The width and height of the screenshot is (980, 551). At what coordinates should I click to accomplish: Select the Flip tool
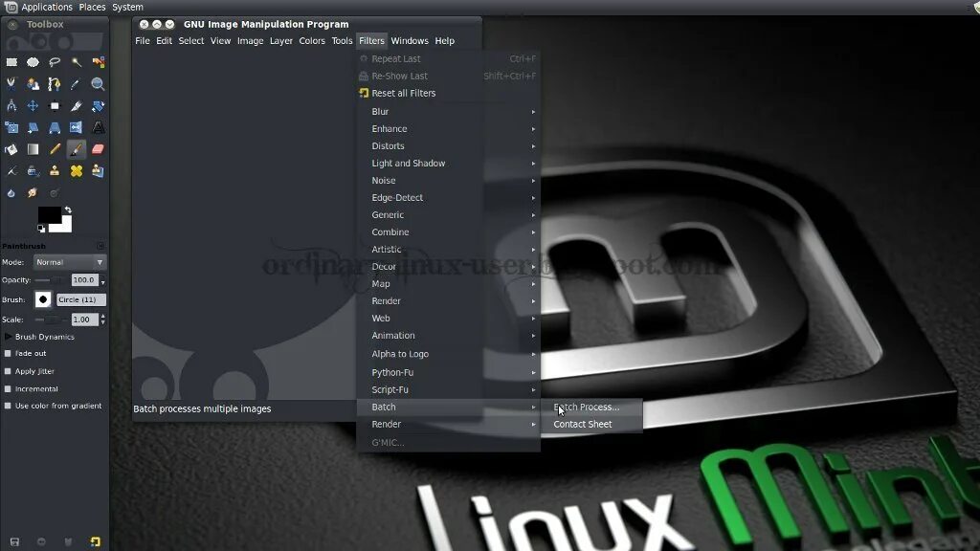[77, 127]
